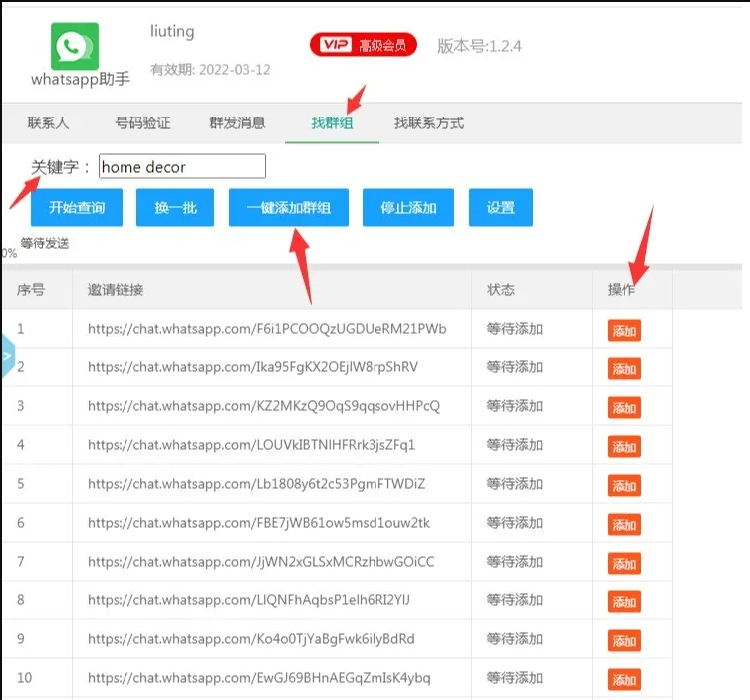This screenshot has height=700, width=750.
Task: Click 添加 for invite link row 7
Action: click(x=625, y=564)
